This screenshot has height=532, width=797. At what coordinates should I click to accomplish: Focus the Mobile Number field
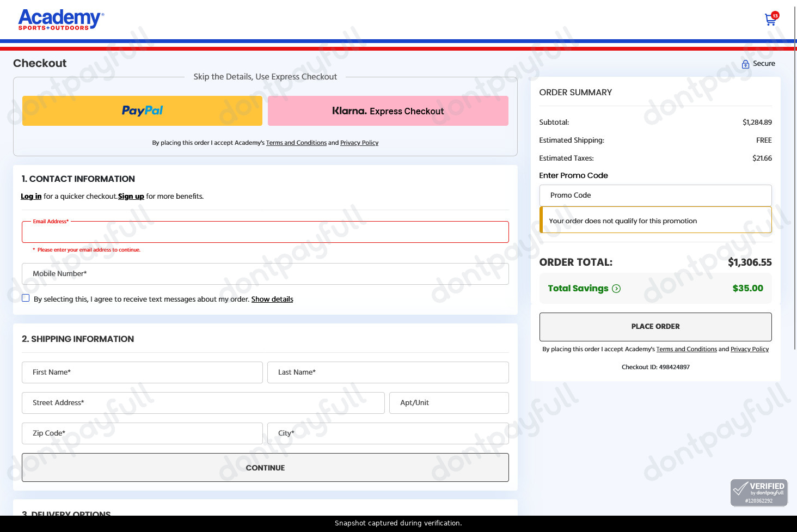click(265, 274)
